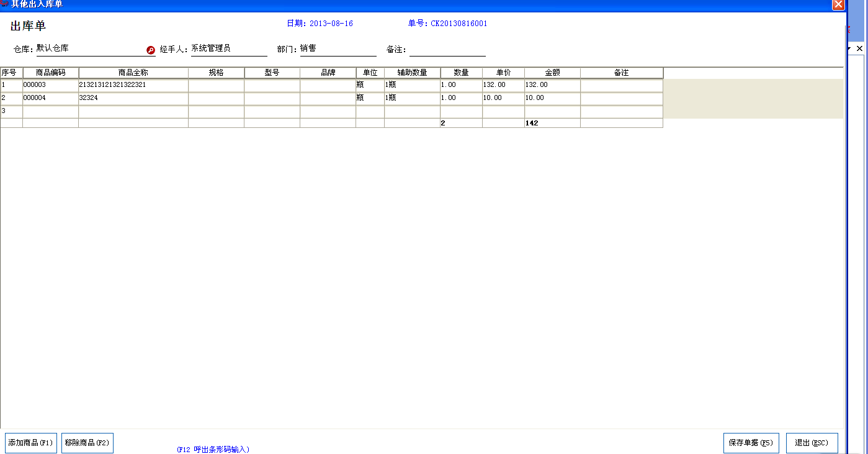Click row number 2 cell

(x=11, y=98)
